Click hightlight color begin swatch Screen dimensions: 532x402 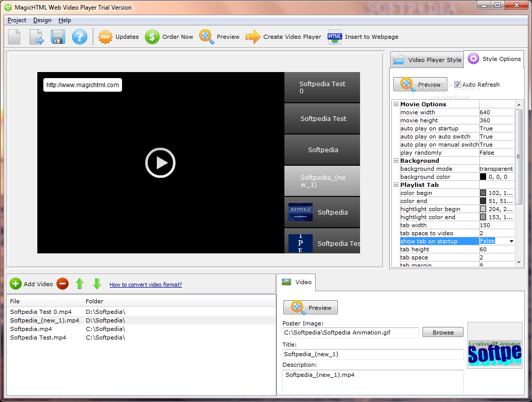(x=483, y=209)
